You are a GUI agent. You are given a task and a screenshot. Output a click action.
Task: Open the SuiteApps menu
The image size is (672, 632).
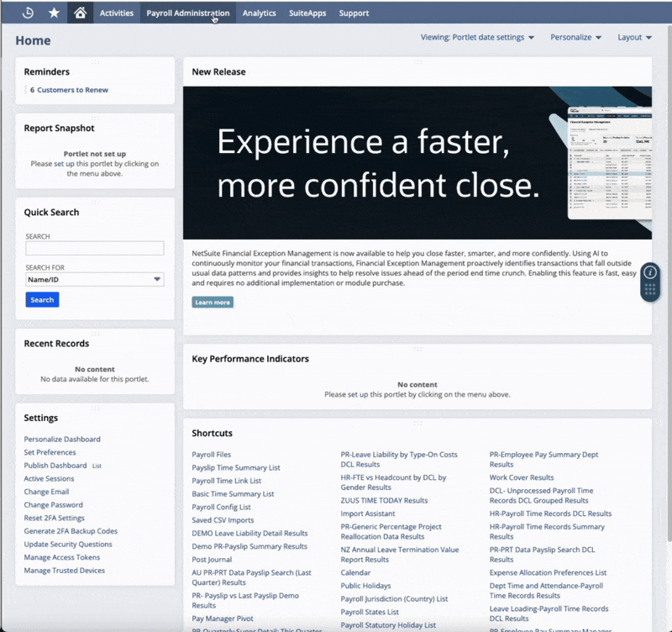(307, 13)
